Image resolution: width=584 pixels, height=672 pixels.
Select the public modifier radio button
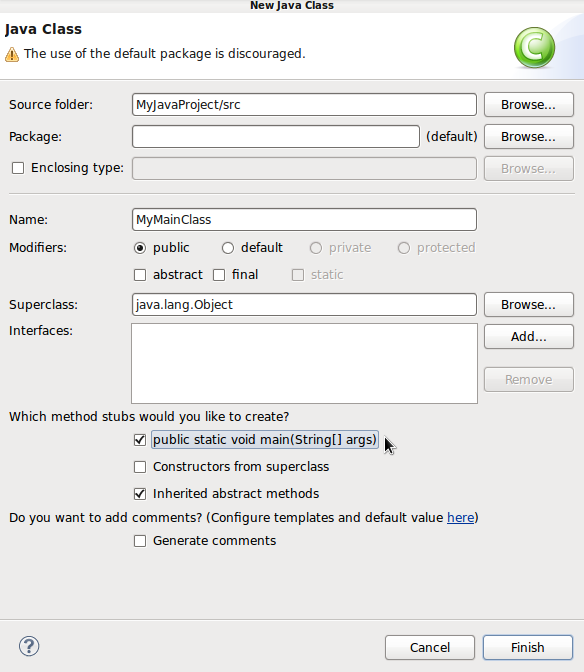[x=140, y=248]
